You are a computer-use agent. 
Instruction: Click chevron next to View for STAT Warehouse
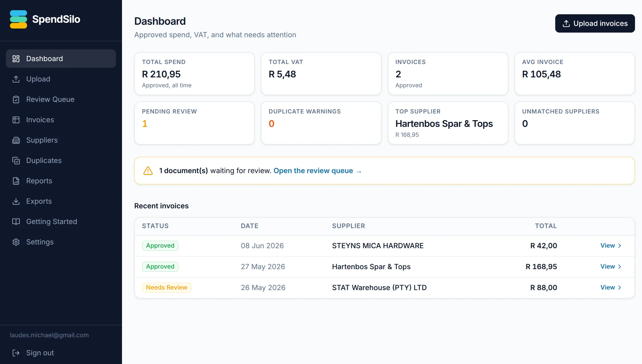click(x=620, y=287)
